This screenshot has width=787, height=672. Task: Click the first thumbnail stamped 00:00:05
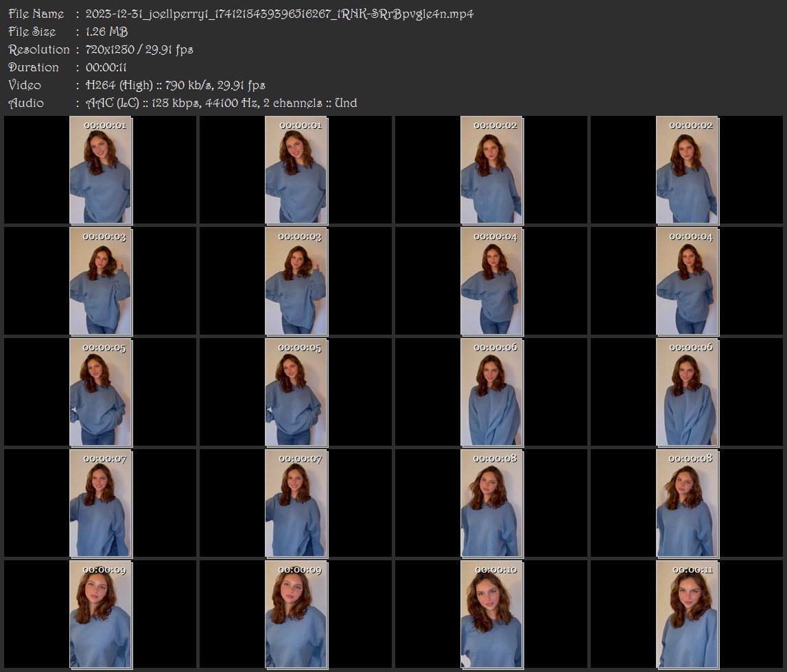pyautogui.click(x=100, y=392)
